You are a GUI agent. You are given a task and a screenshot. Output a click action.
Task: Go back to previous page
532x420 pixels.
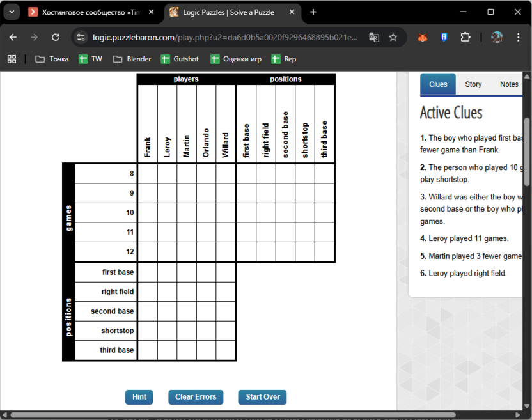(x=13, y=37)
